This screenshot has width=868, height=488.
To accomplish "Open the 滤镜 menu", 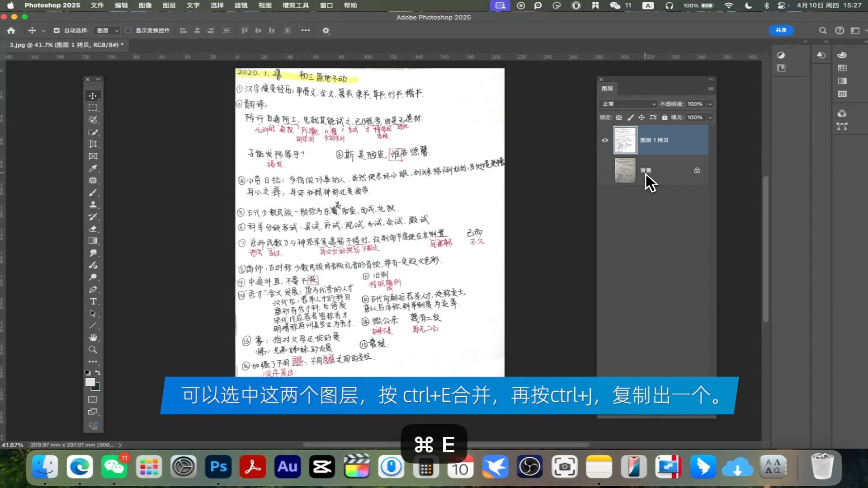I will [x=241, y=5].
